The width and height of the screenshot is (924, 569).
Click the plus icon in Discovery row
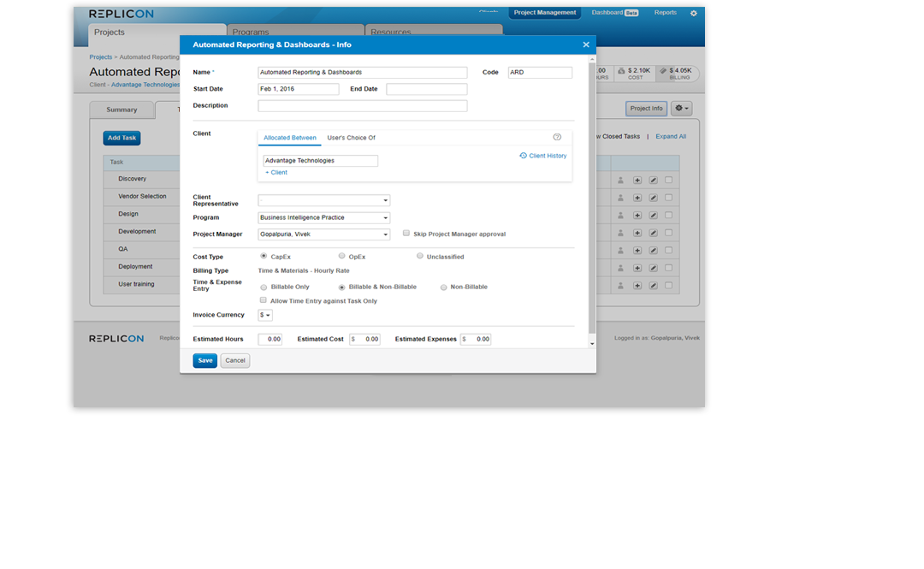click(x=637, y=181)
